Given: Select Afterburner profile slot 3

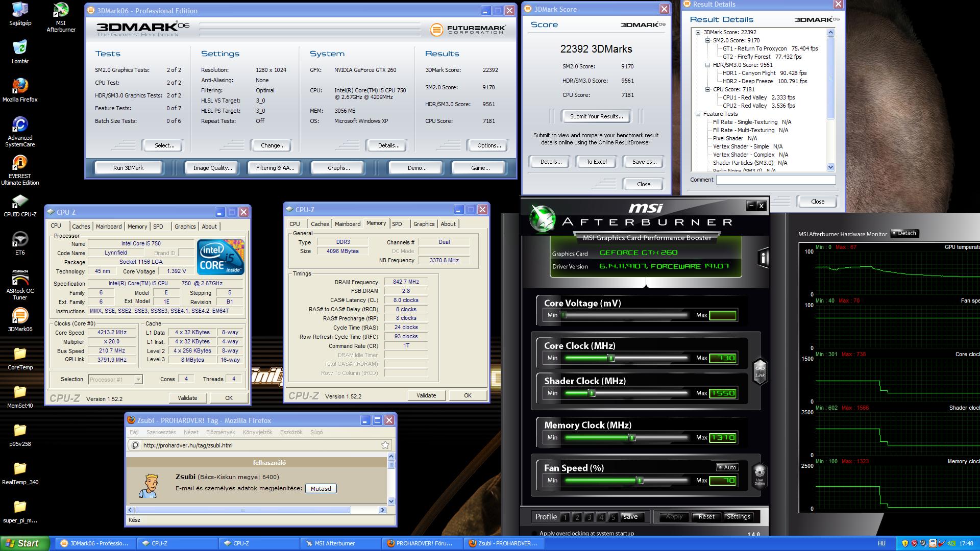Looking at the screenshot, I should click(x=589, y=517).
